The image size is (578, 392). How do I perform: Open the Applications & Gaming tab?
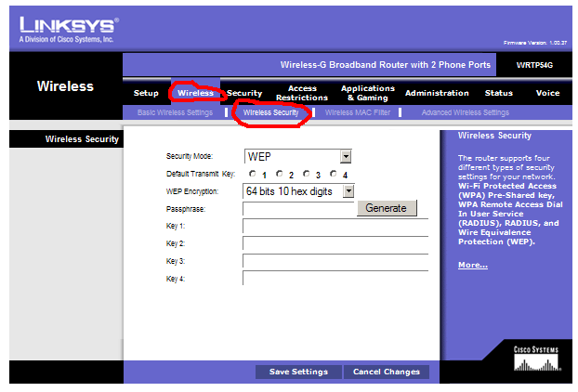[x=368, y=93]
